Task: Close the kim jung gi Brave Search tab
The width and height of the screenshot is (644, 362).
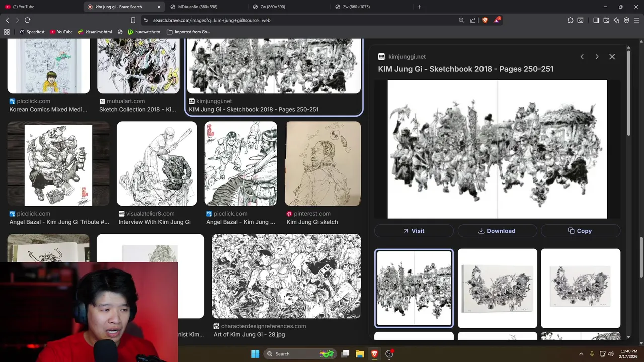Action: tap(159, 7)
